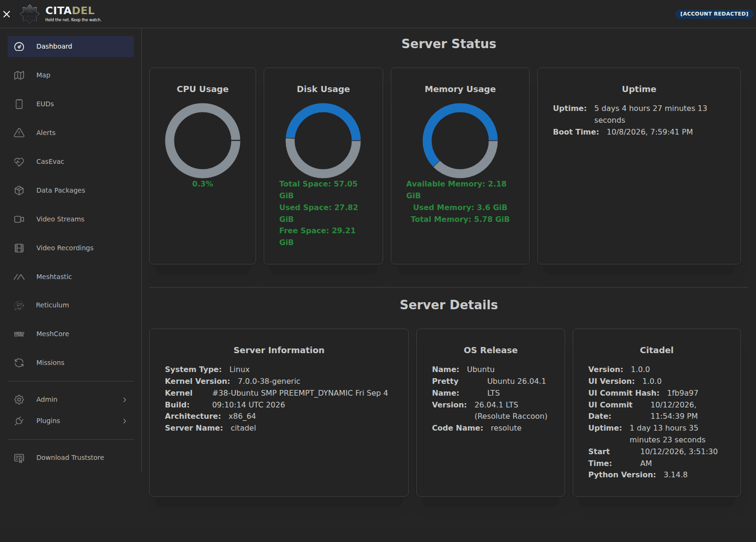Screen dimensions: 756x542
Task: Click Download Truststore link
Action: click(x=70, y=457)
